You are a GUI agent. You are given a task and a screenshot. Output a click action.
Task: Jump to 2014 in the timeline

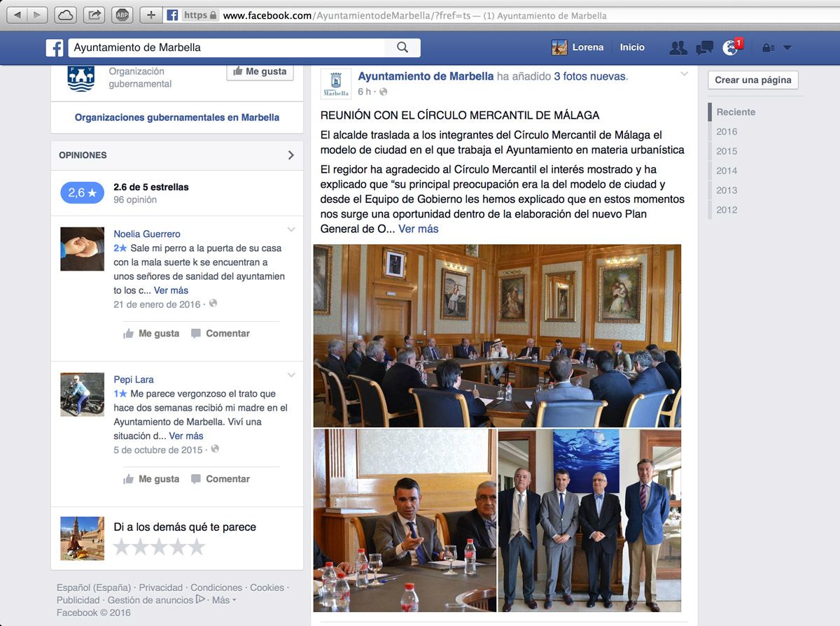tap(727, 171)
